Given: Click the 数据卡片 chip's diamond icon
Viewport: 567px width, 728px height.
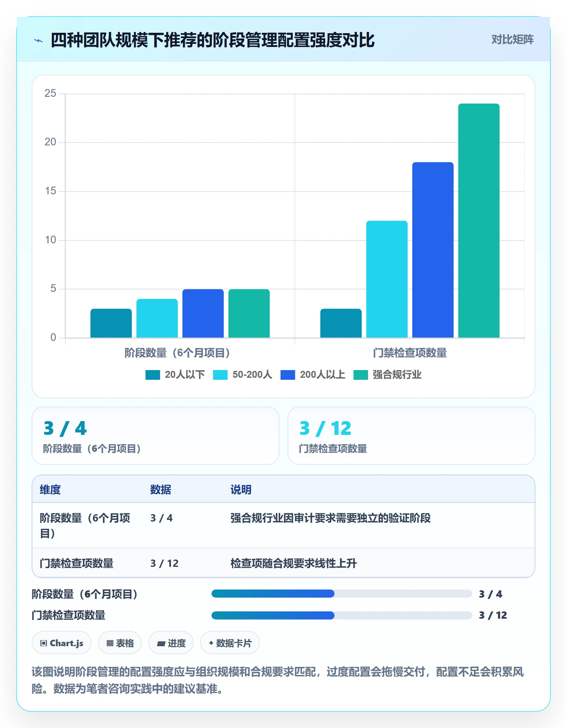Looking at the screenshot, I should pyautogui.click(x=211, y=643).
